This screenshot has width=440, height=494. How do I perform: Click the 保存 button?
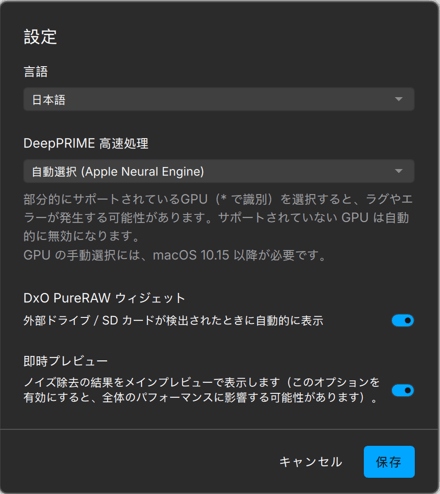[389, 462]
